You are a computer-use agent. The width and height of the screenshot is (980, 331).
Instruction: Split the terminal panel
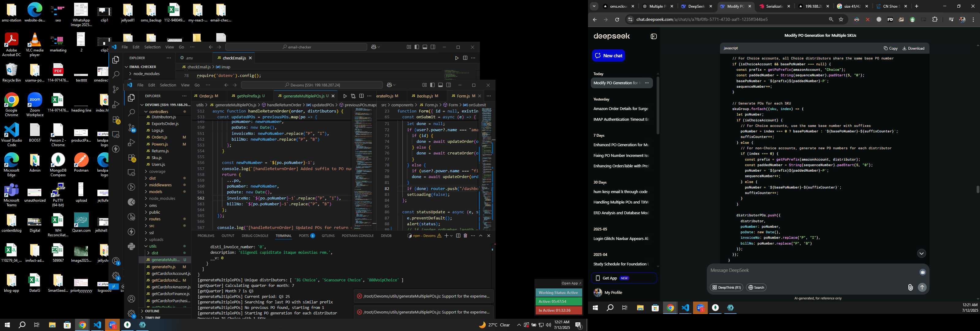click(x=458, y=236)
